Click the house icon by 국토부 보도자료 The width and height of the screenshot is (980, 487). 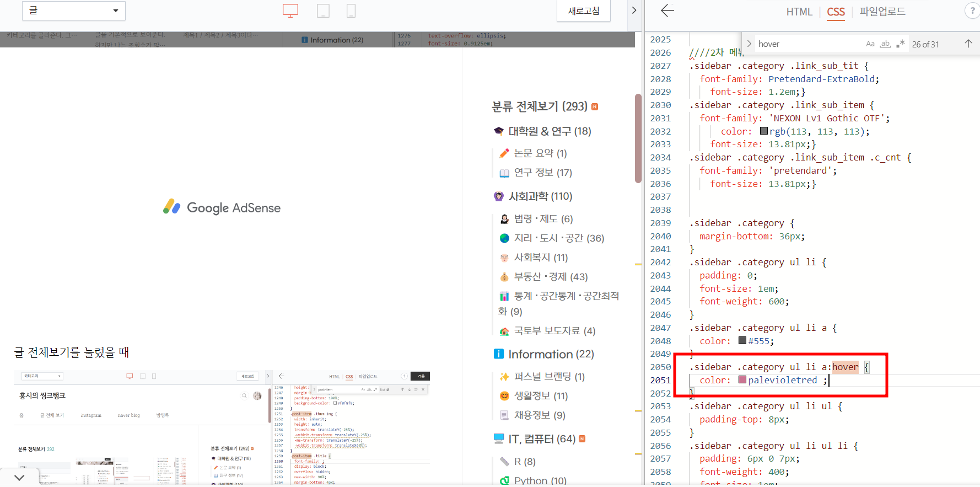pos(504,331)
